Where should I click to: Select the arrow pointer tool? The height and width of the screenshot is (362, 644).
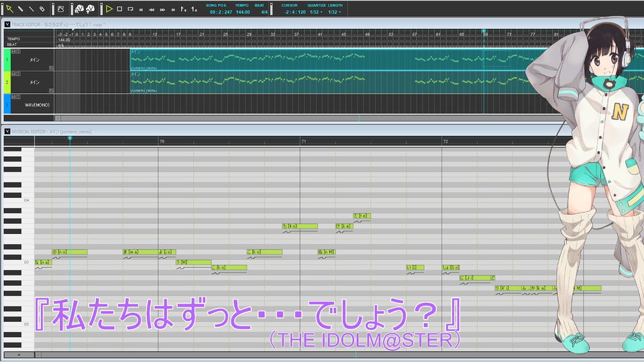[x=9, y=9]
